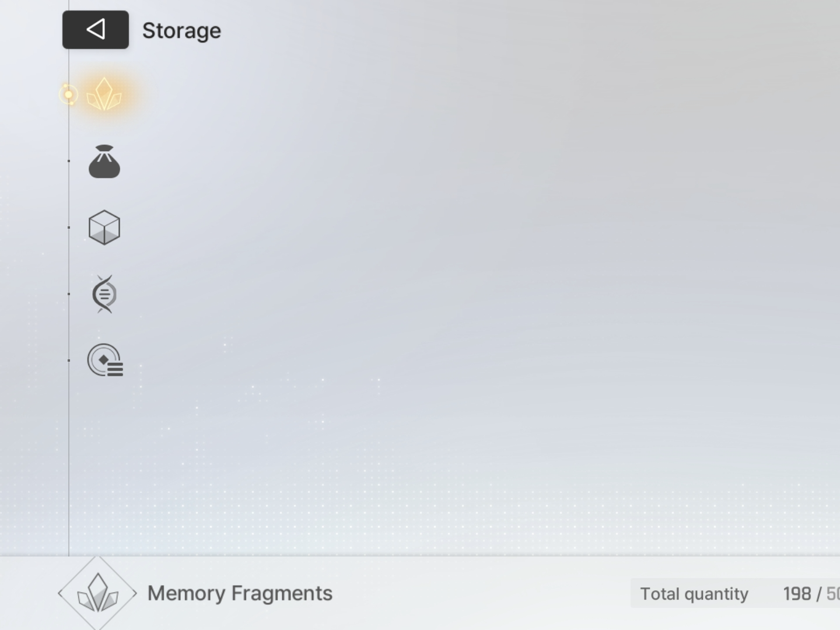The height and width of the screenshot is (630, 840).
Task: Click the Total quantity label
Action: [694, 594]
